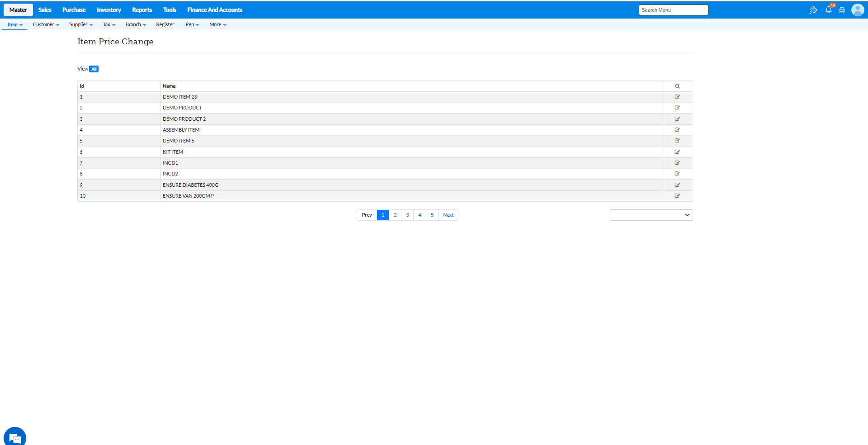Open the Reports menu

pos(142,10)
